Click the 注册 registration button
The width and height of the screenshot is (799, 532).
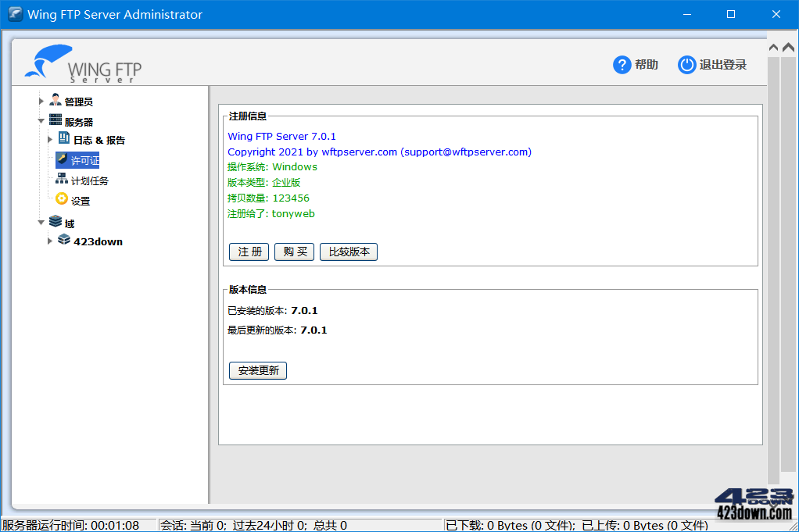point(249,252)
